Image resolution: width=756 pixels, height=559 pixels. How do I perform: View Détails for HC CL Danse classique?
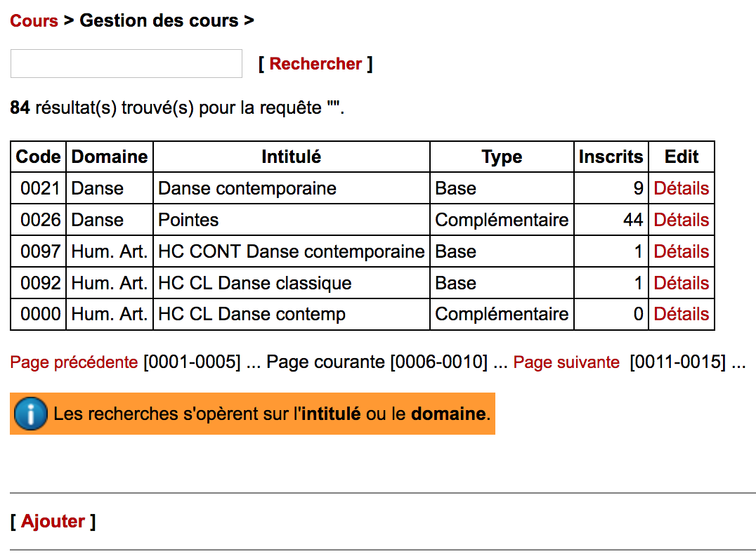tap(681, 283)
